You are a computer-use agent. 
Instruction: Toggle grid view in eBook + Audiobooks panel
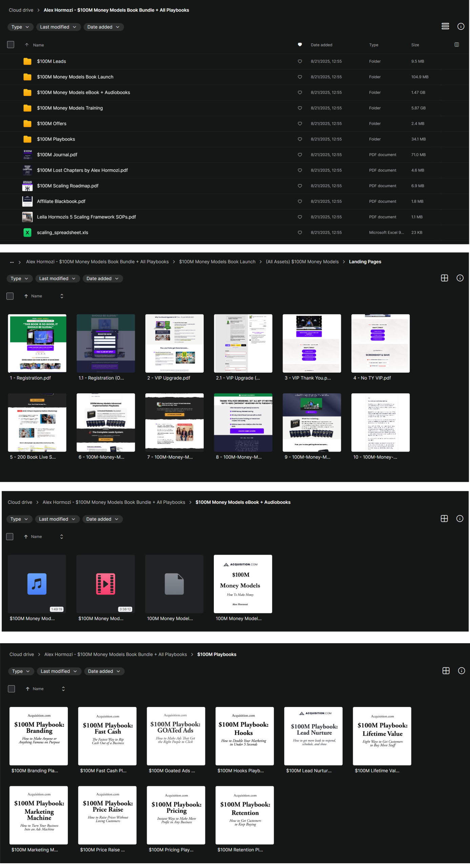tap(444, 518)
